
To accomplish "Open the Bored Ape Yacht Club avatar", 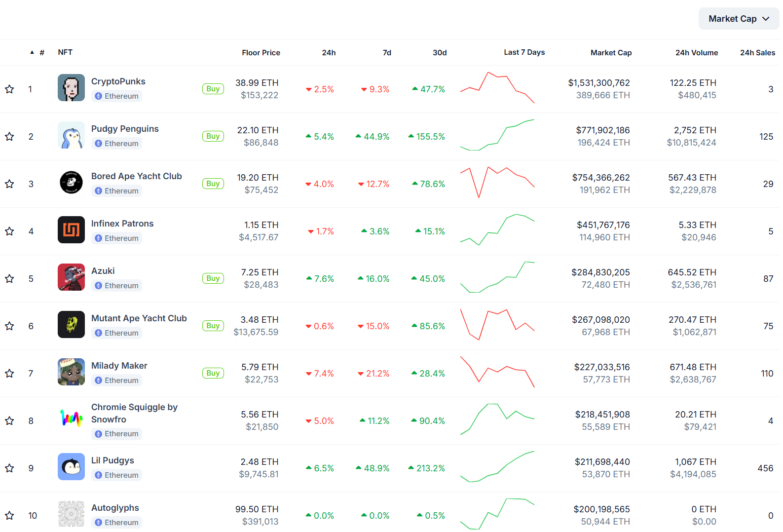I will [71, 182].
